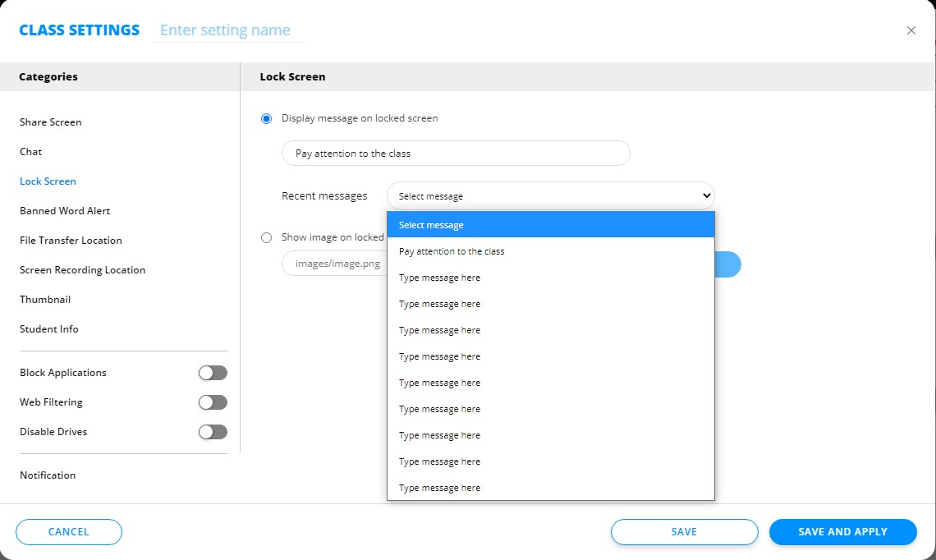Open the Share Screen category

pyautogui.click(x=51, y=122)
